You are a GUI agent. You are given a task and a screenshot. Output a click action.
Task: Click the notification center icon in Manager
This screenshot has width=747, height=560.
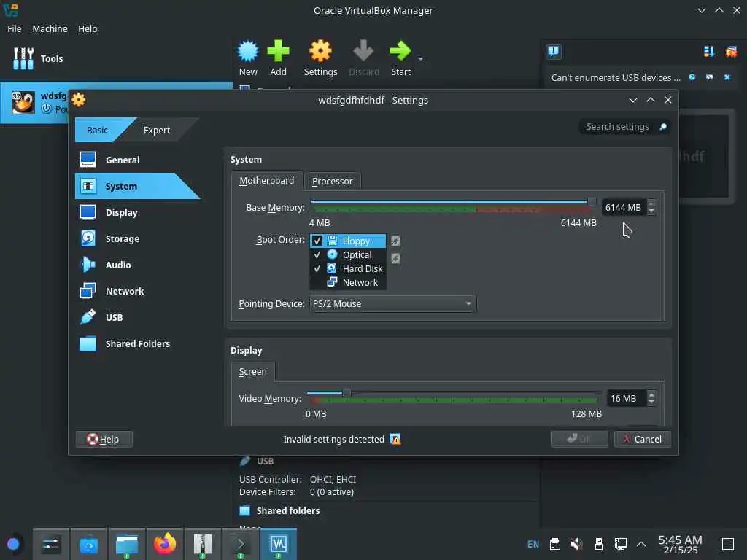pyautogui.click(x=553, y=52)
